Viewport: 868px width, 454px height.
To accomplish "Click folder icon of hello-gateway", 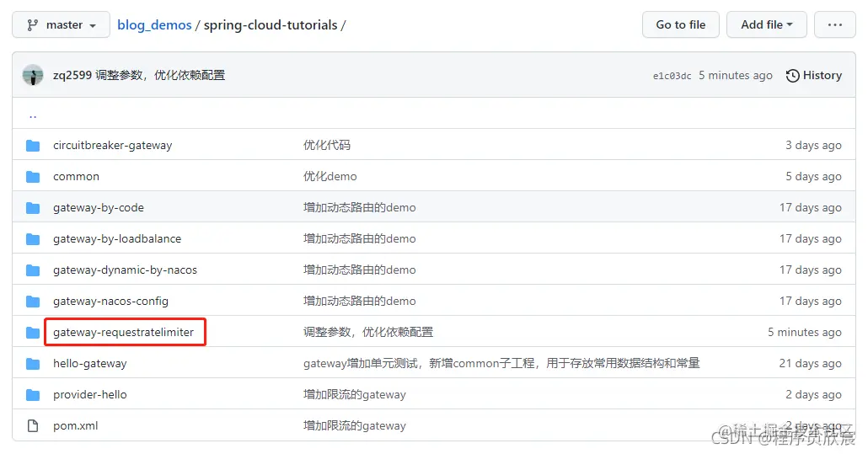I will tap(33, 363).
